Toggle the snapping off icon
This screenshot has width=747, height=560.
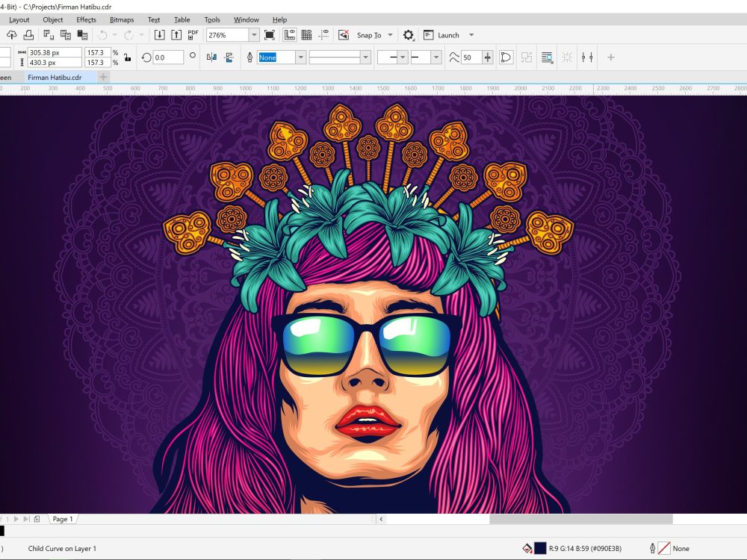344,35
